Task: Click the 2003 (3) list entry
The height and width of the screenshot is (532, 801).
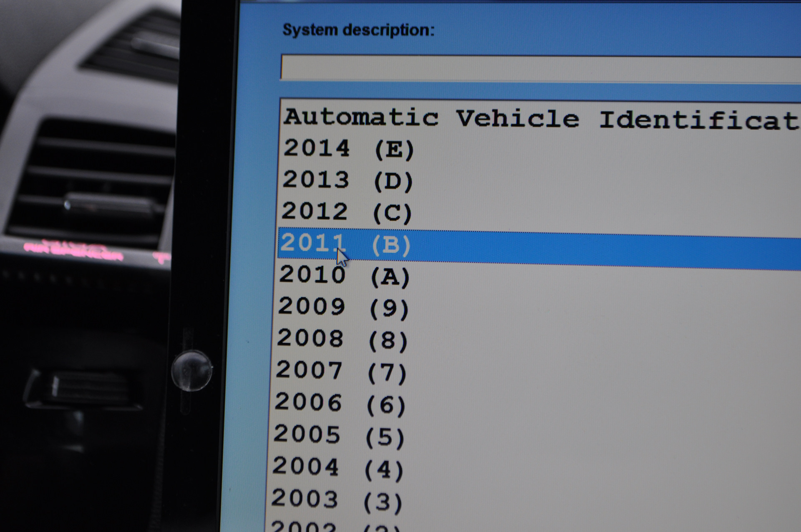Action: [337, 500]
